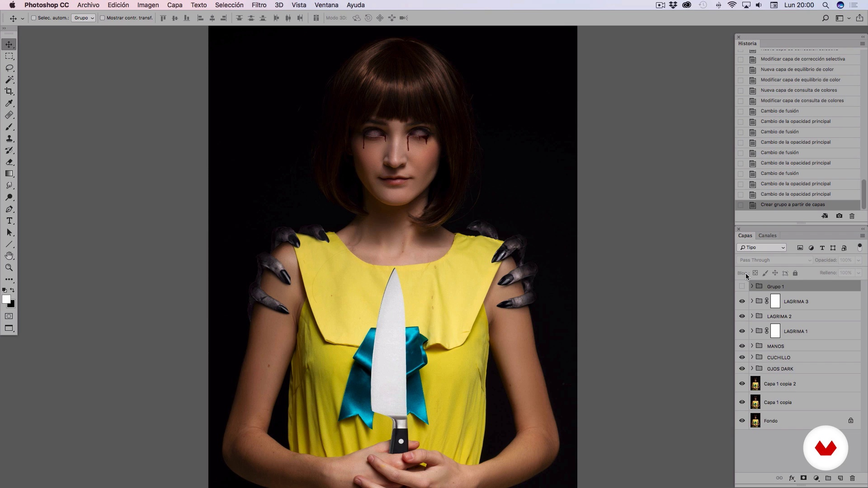Screen dimensions: 868x488
Task: Open the Filtro menu
Action: (x=259, y=5)
